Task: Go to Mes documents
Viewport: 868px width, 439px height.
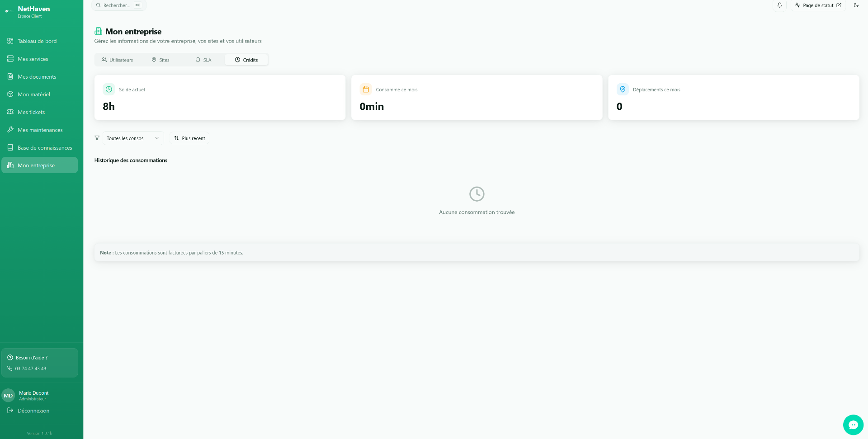Action: [x=40, y=76]
